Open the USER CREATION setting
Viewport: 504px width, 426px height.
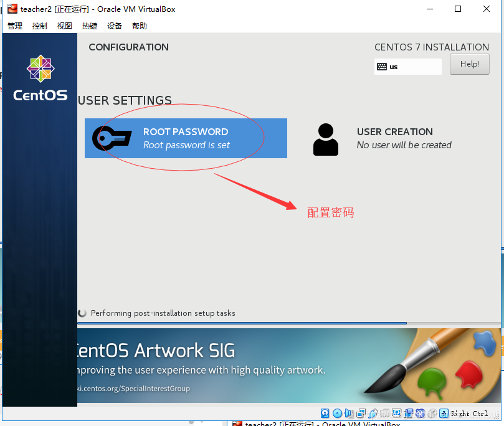tap(383, 139)
